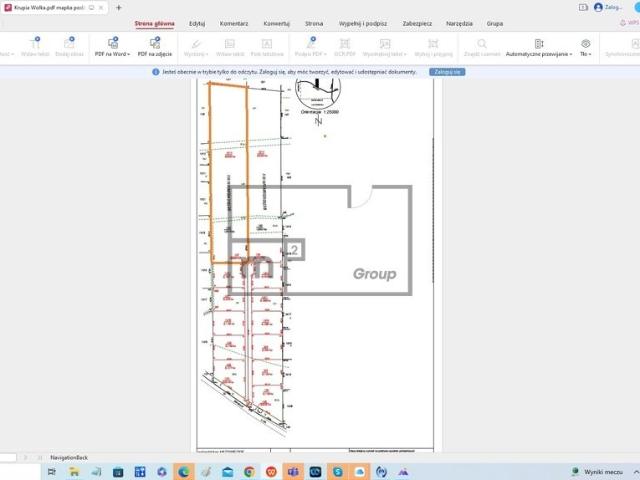Click the Automatyczne przewijanie icon
Image resolution: width=640 pixels, height=480 pixels.
pos(539,43)
